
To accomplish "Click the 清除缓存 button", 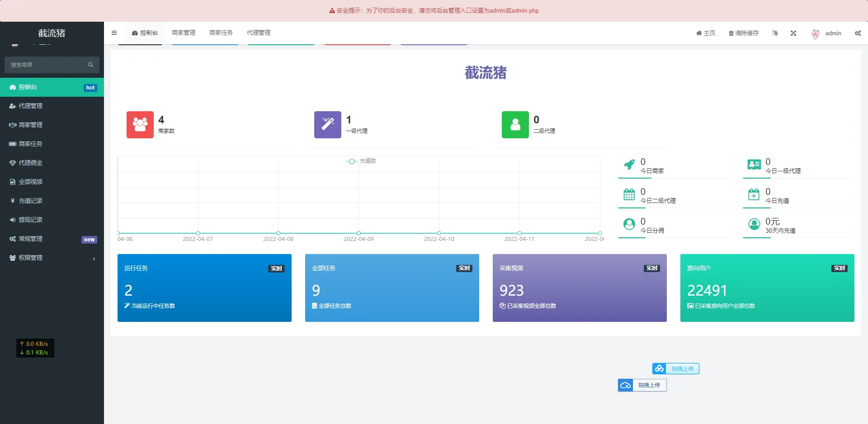I will (744, 33).
